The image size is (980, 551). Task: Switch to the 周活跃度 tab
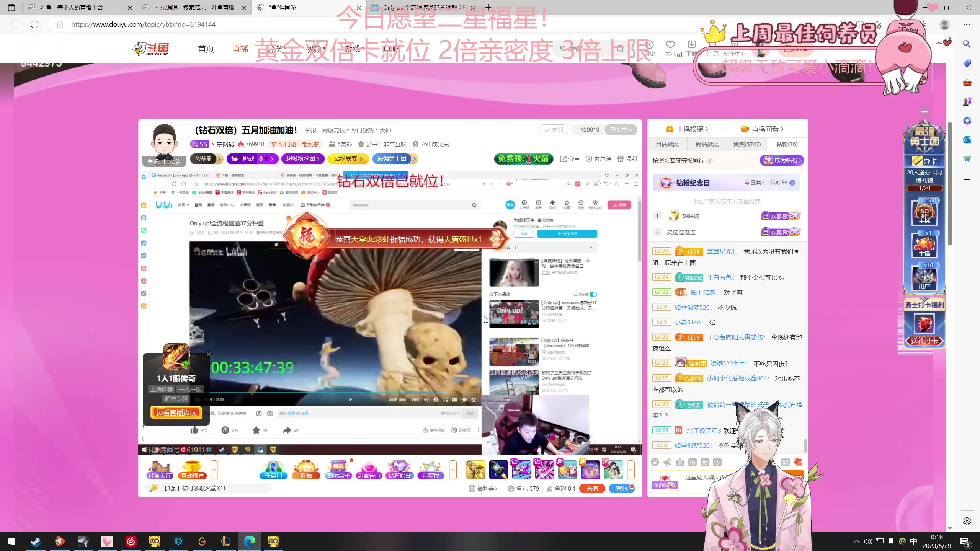(x=707, y=144)
